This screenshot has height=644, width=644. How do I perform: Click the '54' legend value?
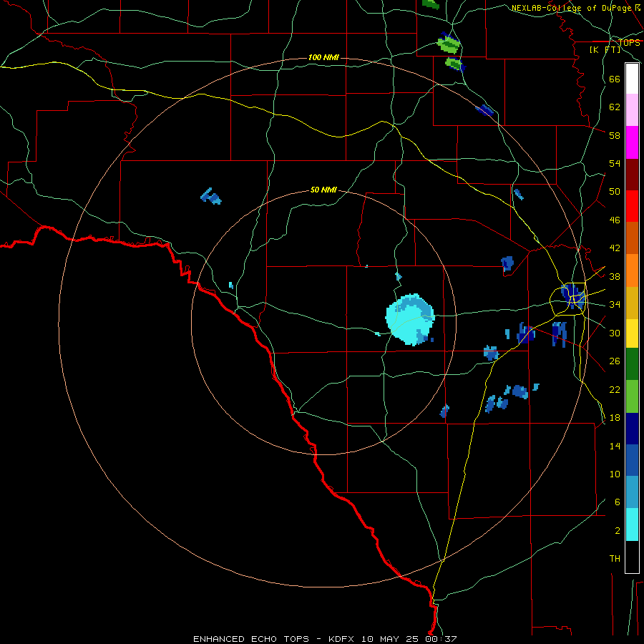(x=615, y=163)
